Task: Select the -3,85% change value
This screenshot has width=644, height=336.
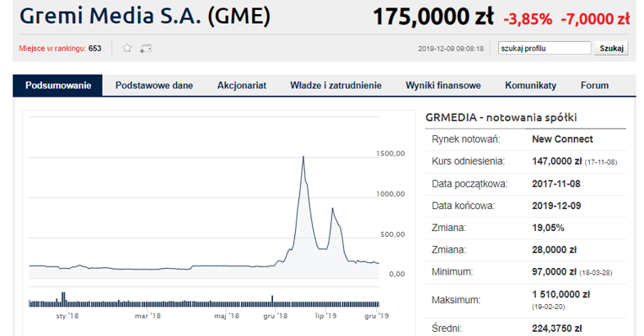Action: click(528, 20)
